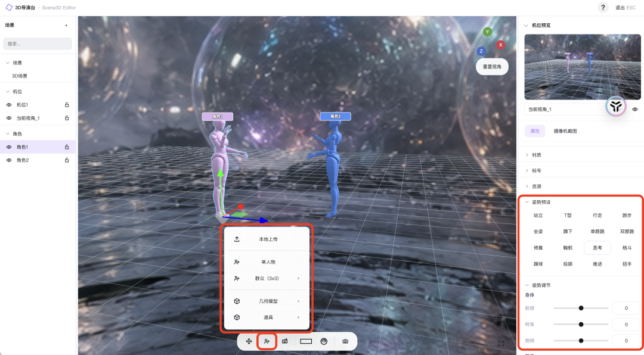Click the aspect ratio frame icon
The height and width of the screenshot is (355, 644).
[x=306, y=341]
